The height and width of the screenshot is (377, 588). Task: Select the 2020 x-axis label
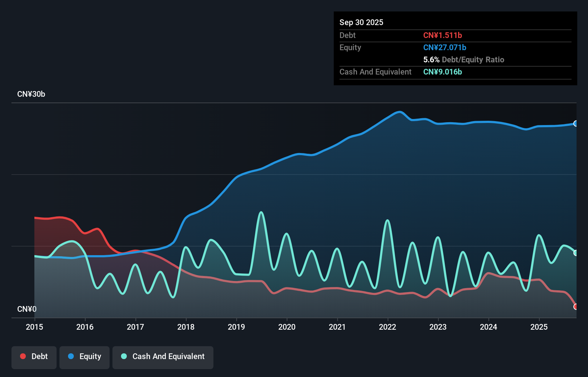point(287,327)
